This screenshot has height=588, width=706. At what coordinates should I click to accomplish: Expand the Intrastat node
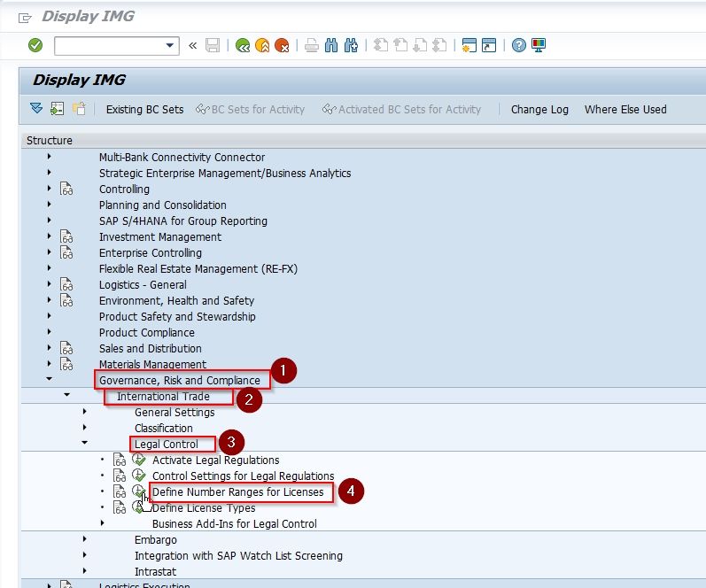[x=85, y=571]
